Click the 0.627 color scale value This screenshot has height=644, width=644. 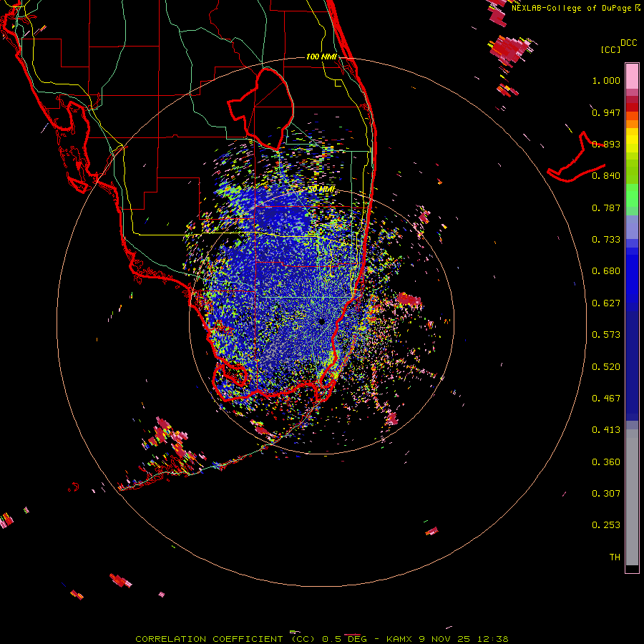606,303
